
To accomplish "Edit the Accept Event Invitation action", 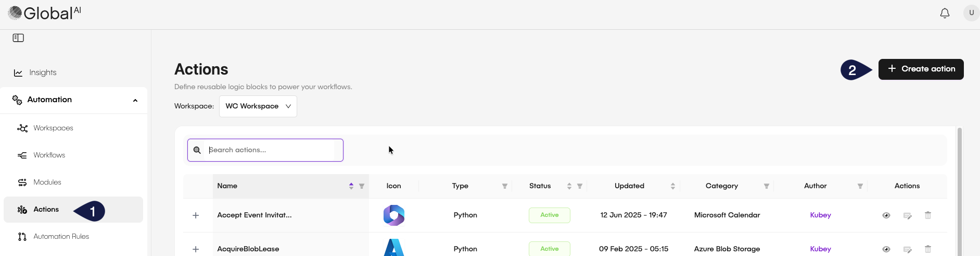I will click(907, 215).
